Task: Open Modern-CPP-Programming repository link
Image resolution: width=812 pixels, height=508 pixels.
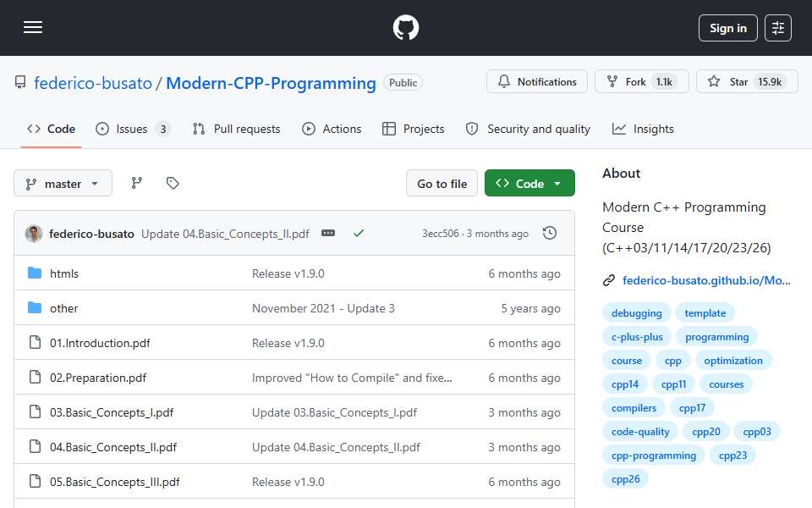Action: click(271, 83)
